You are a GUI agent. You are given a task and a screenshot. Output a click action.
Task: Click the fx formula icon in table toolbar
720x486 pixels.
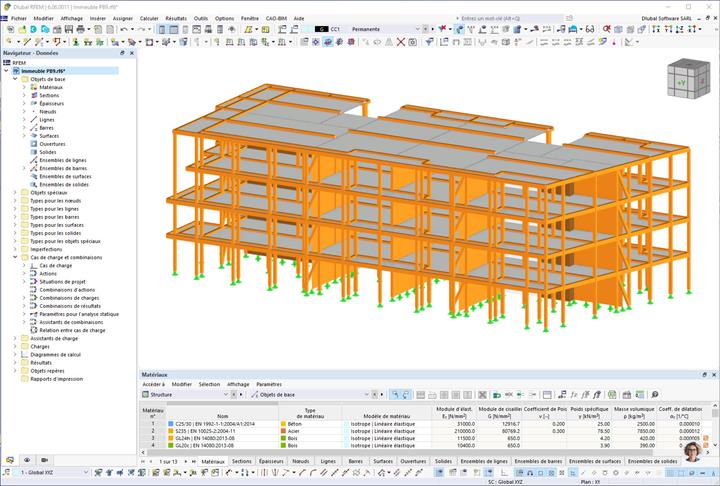point(574,395)
